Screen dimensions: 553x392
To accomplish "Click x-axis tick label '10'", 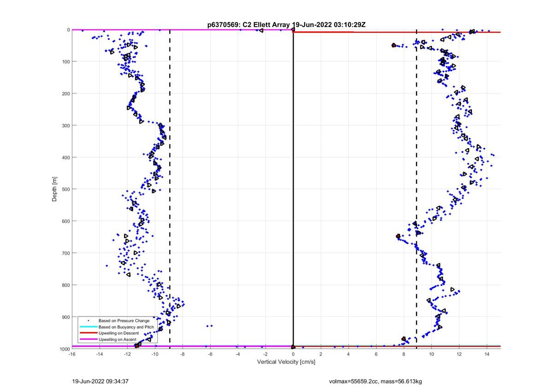I will point(431,354).
